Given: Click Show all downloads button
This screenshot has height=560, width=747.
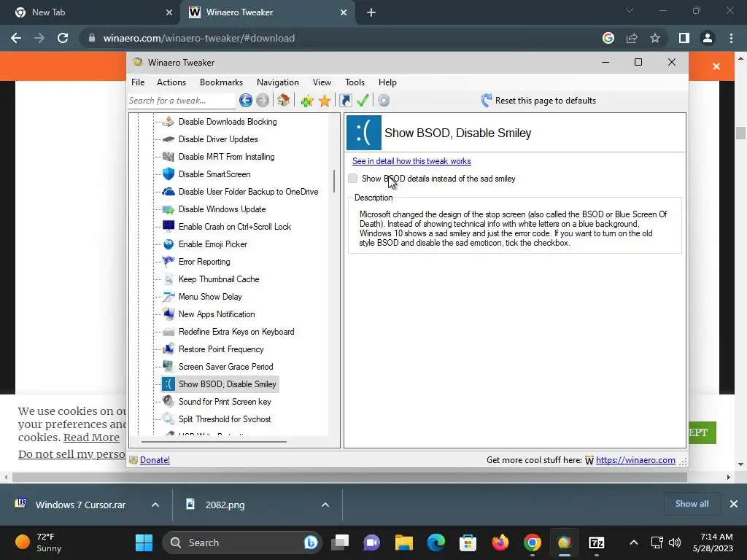Looking at the screenshot, I should coord(692,504).
